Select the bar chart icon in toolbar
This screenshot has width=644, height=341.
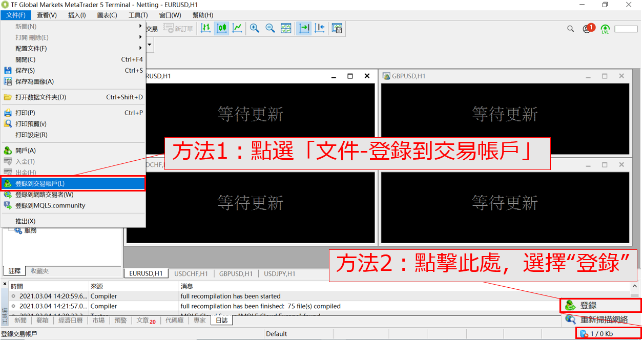205,29
